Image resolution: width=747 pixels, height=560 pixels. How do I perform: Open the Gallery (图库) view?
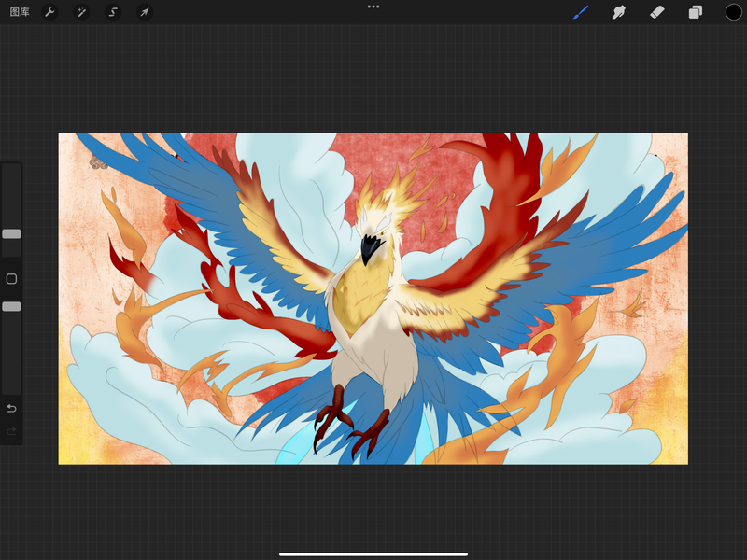20,12
